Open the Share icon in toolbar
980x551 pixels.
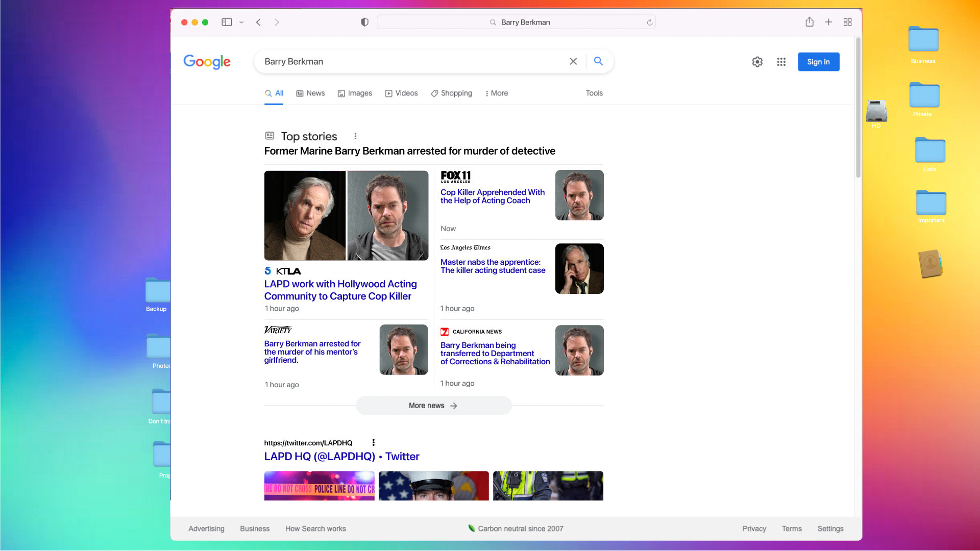click(810, 22)
